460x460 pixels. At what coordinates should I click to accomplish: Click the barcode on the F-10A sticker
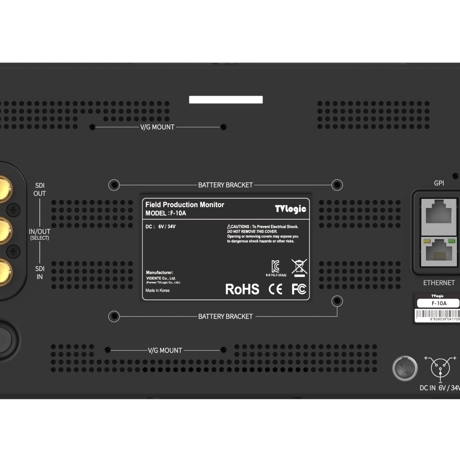click(x=438, y=315)
